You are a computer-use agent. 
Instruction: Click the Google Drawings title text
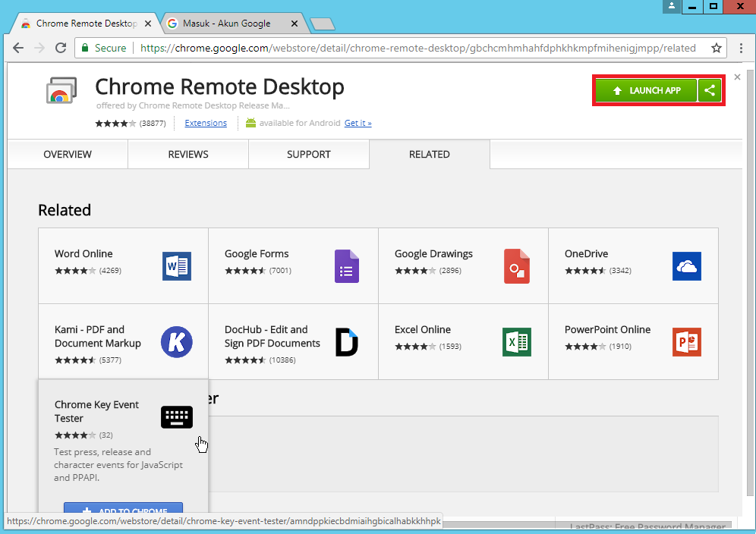pyautogui.click(x=433, y=253)
